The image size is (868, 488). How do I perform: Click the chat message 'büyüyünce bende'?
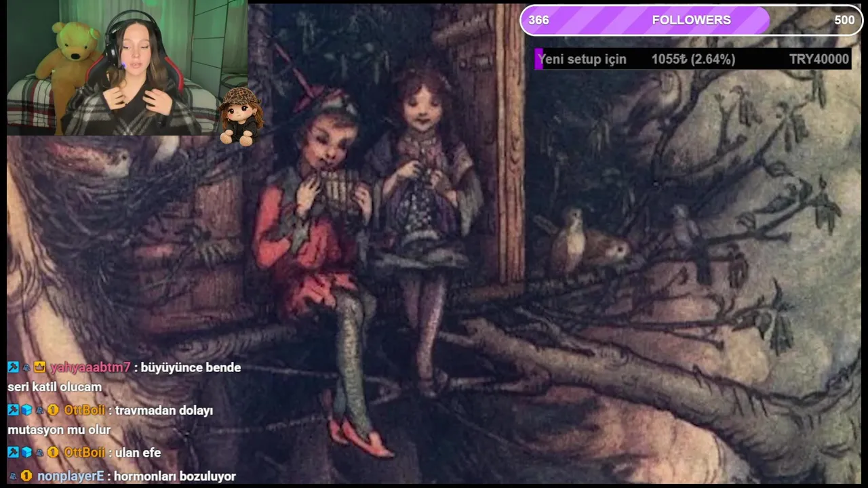pyautogui.click(x=191, y=367)
